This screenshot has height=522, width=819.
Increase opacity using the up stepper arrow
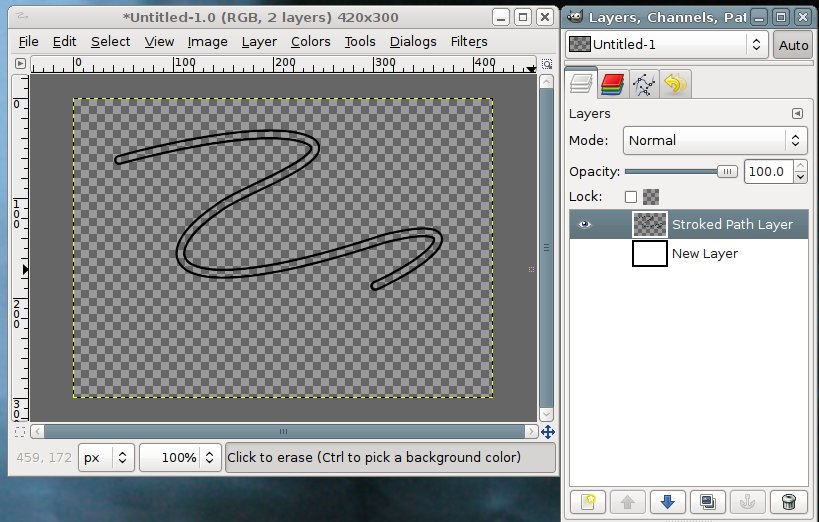[800, 166]
